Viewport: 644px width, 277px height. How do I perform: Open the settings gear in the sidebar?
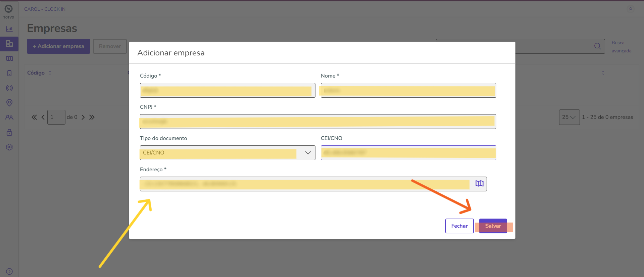[9, 147]
